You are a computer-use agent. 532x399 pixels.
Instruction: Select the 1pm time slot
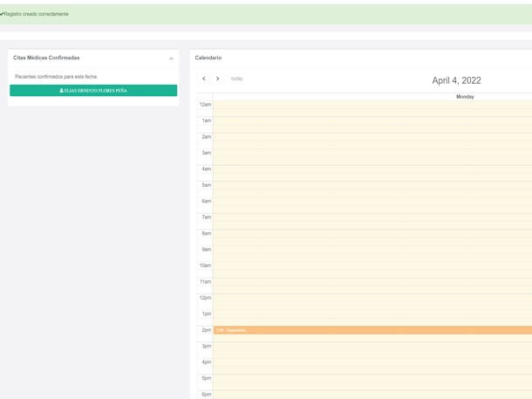[372, 313]
